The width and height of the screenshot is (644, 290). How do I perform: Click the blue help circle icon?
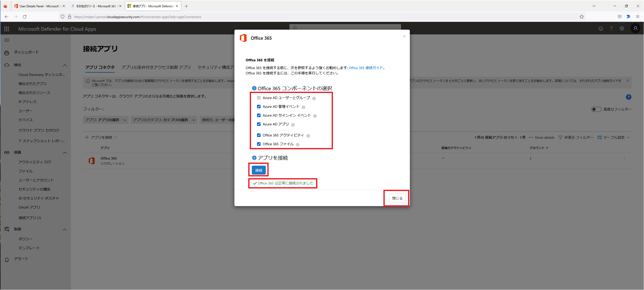click(628, 97)
